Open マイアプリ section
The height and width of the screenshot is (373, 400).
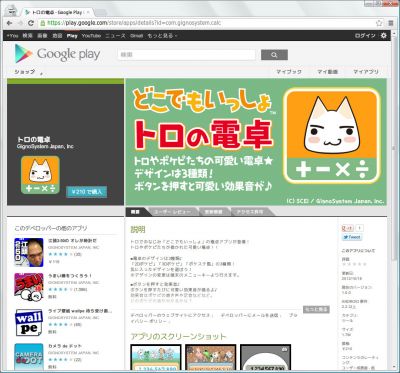(x=366, y=72)
